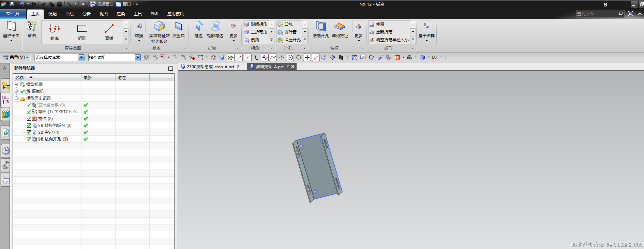This screenshot has height=249, width=644.
Task: Switch to the 装配 ribbon tab
Action: pos(53,14)
